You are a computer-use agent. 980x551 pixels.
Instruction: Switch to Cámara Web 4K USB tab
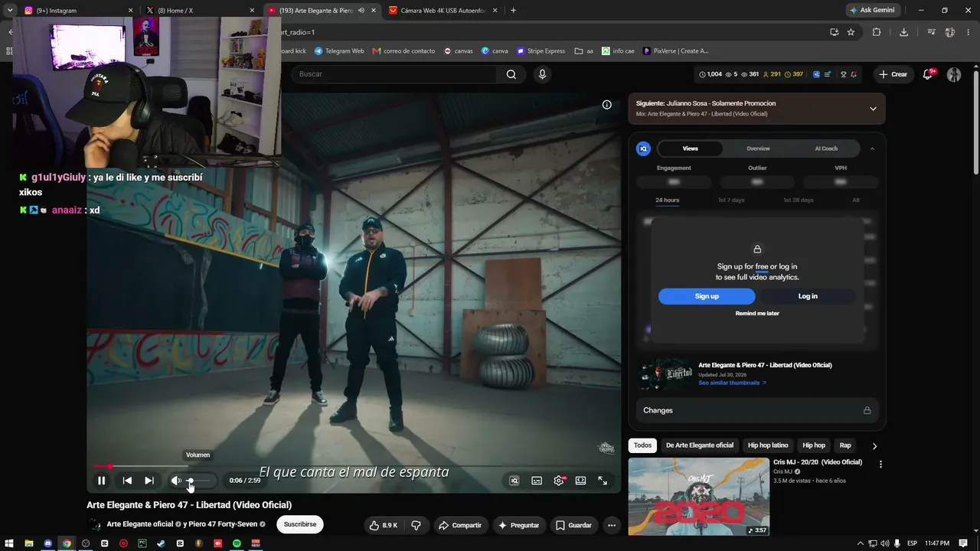coord(443,11)
